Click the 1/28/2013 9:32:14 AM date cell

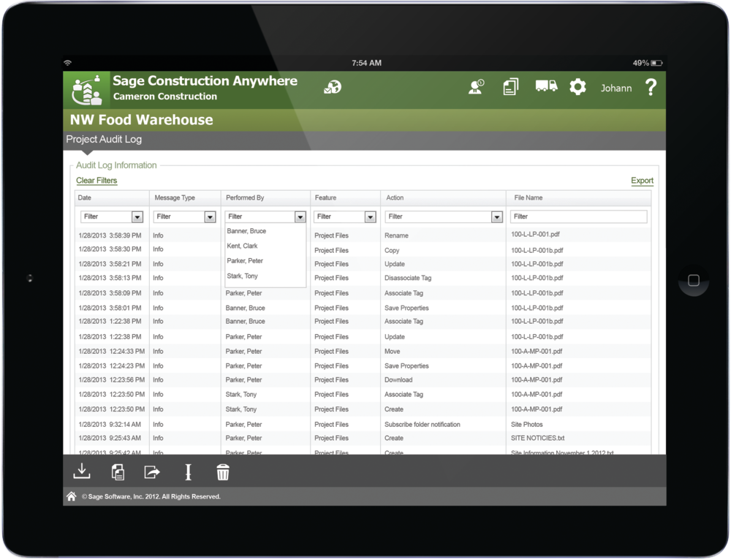(110, 424)
